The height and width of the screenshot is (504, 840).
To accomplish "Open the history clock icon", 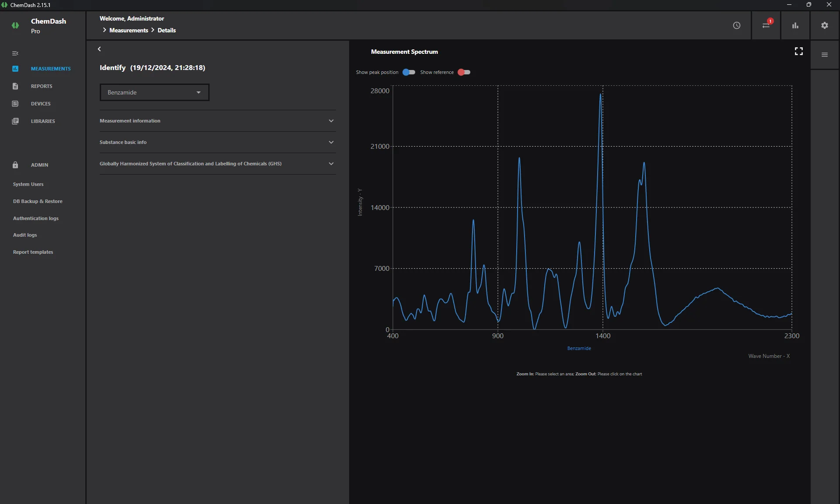I will [737, 25].
